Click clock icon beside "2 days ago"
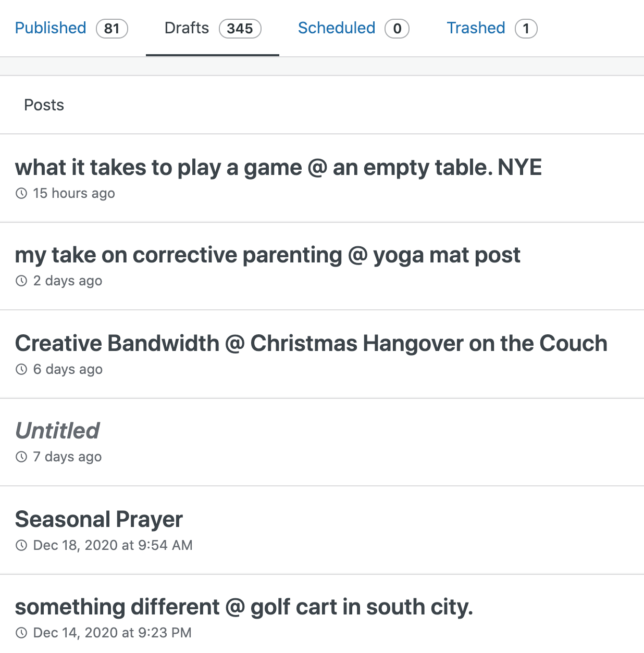644x653 pixels. click(x=21, y=281)
